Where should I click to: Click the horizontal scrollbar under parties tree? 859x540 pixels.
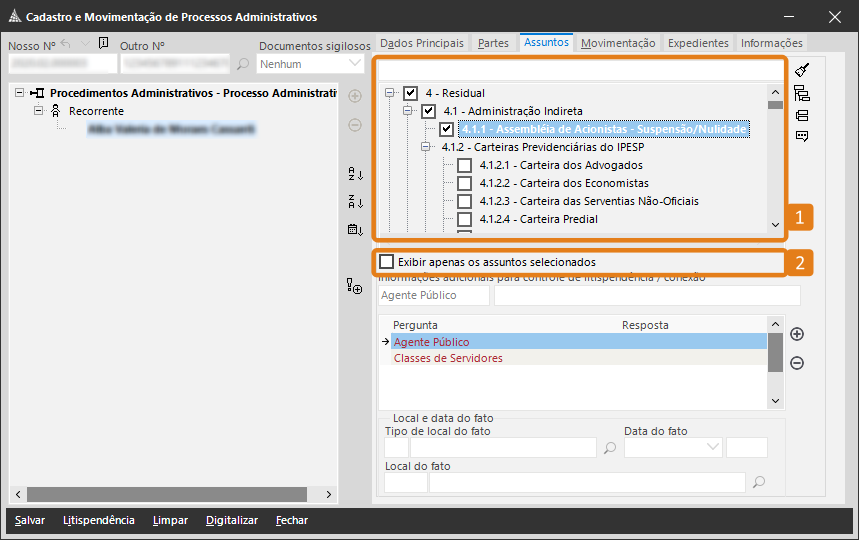170,495
